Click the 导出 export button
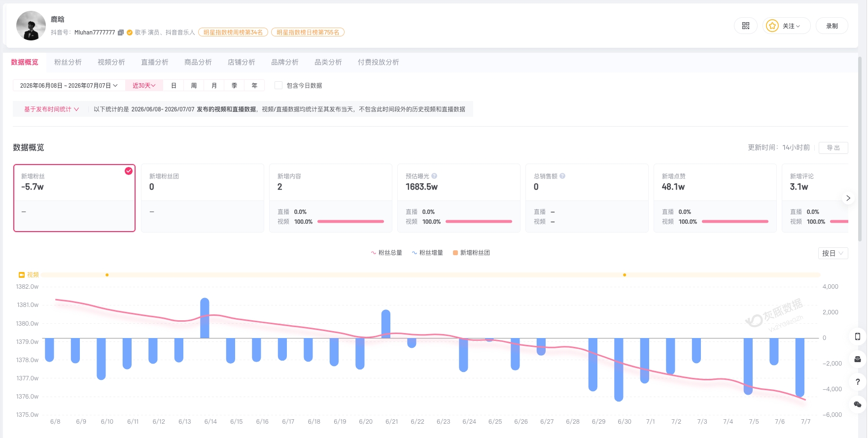The width and height of the screenshot is (868, 438). (x=833, y=148)
